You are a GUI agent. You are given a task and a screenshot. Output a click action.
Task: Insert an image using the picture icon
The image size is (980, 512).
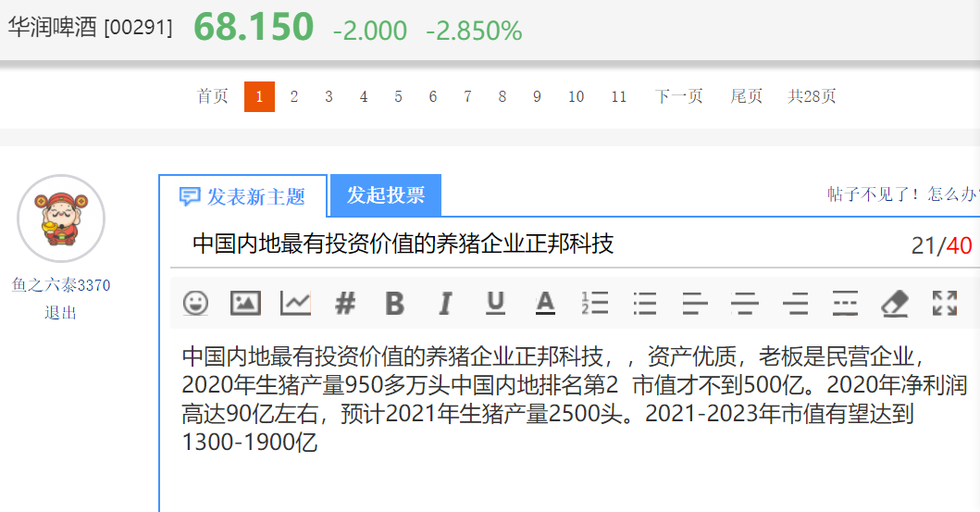pos(245,303)
